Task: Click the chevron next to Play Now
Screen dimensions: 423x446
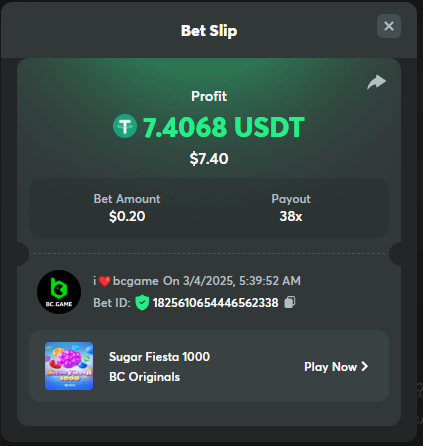Action: click(365, 366)
